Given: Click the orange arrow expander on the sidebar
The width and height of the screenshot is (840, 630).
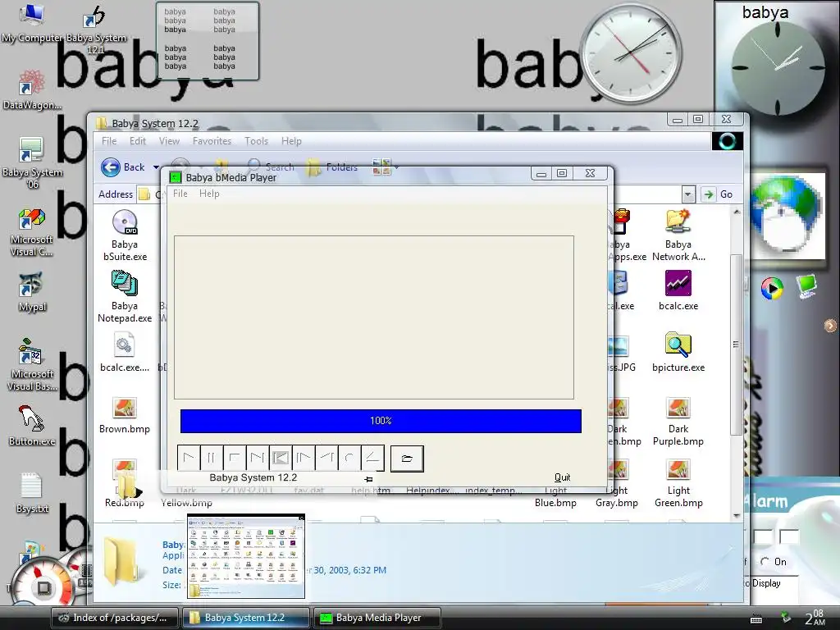Looking at the screenshot, I should point(830,325).
